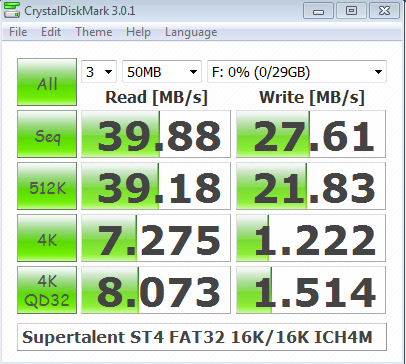Open the F: drive selection dropdown
Image resolution: width=406 pixels, height=364 pixels.
297,72
